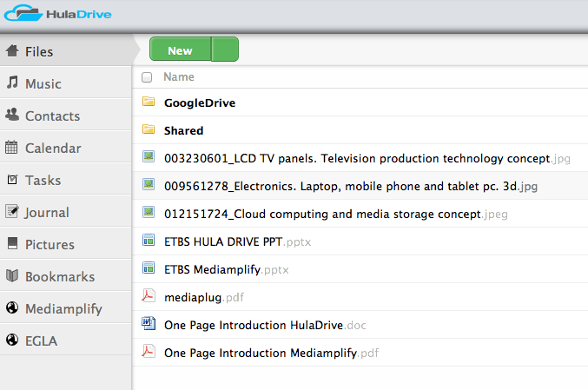Open the Bookmarks section
The width and height of the screenshot is (588, 390).
pyautogui.click(x=59, y=276)
